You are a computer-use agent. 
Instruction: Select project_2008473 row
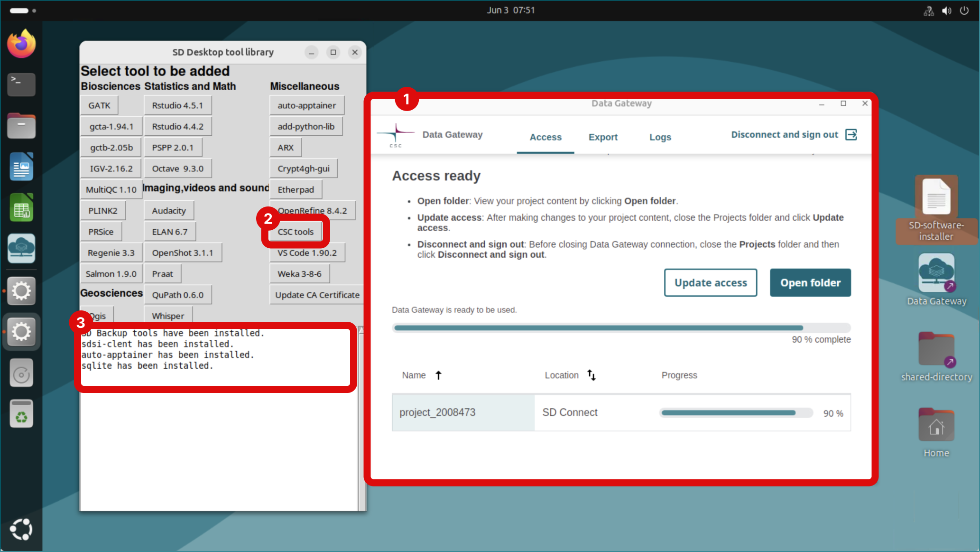[621, 412]
